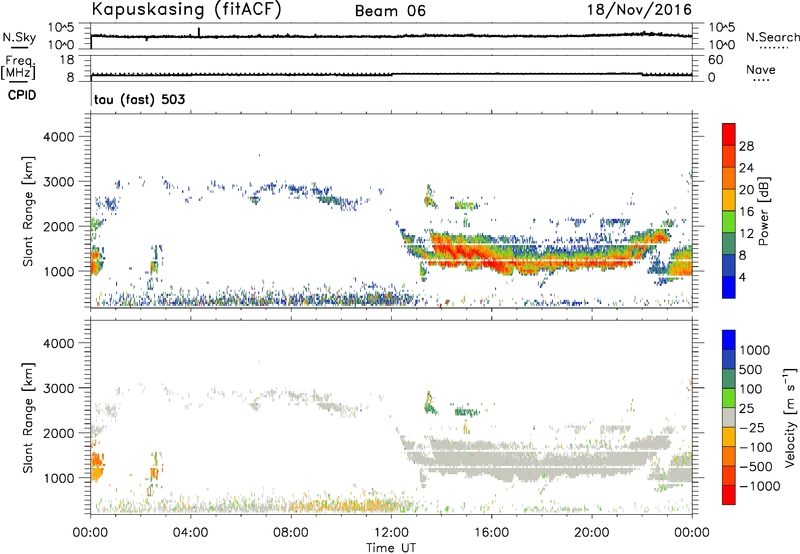Click the CPID row label
Image resolution: width=800 pixels, height=554 pixels.
[22, 95]
